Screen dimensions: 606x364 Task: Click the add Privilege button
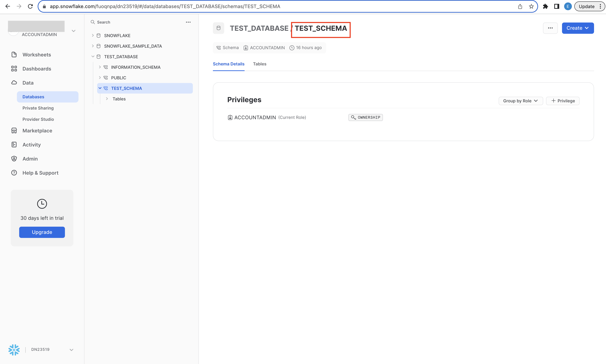(x=563, y=101)
